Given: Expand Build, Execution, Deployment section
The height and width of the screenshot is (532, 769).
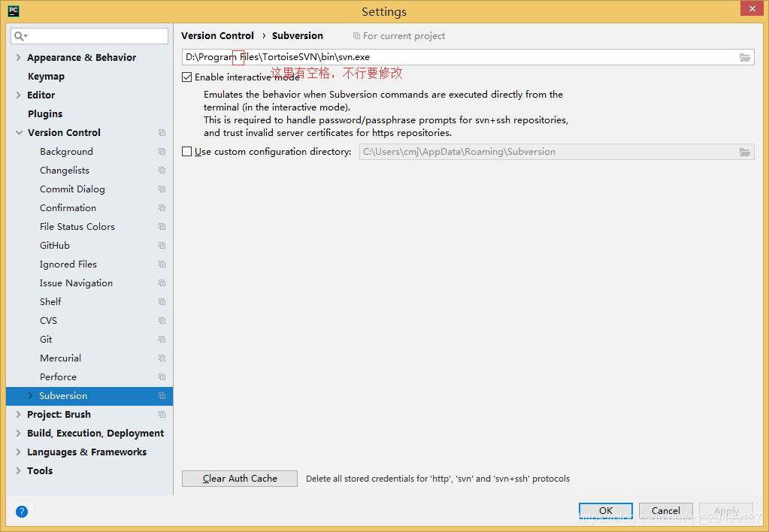Looking at the screenshot, I should [x=18, y=434].
